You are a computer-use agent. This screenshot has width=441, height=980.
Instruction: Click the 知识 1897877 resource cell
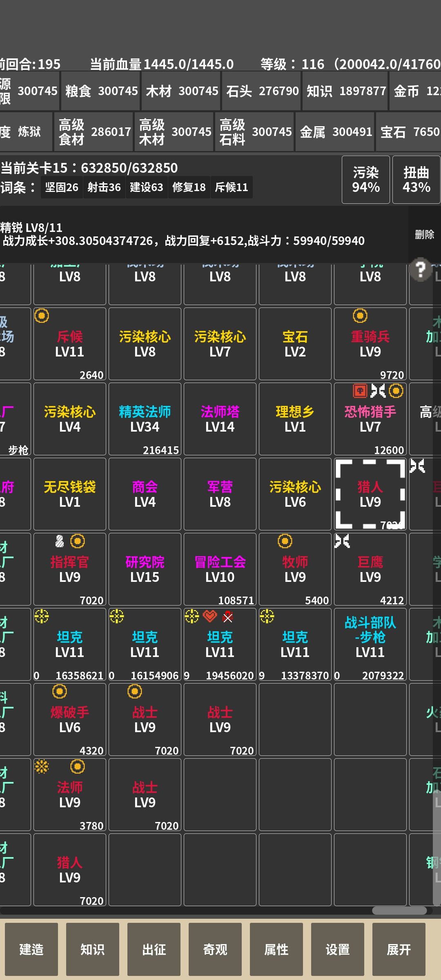coord(345,91)
